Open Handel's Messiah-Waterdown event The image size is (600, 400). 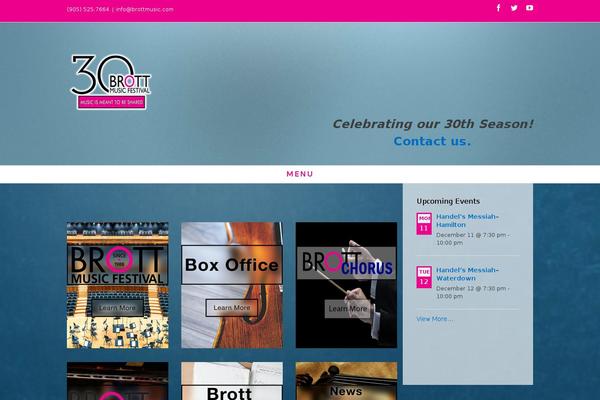tap(467, 274)
